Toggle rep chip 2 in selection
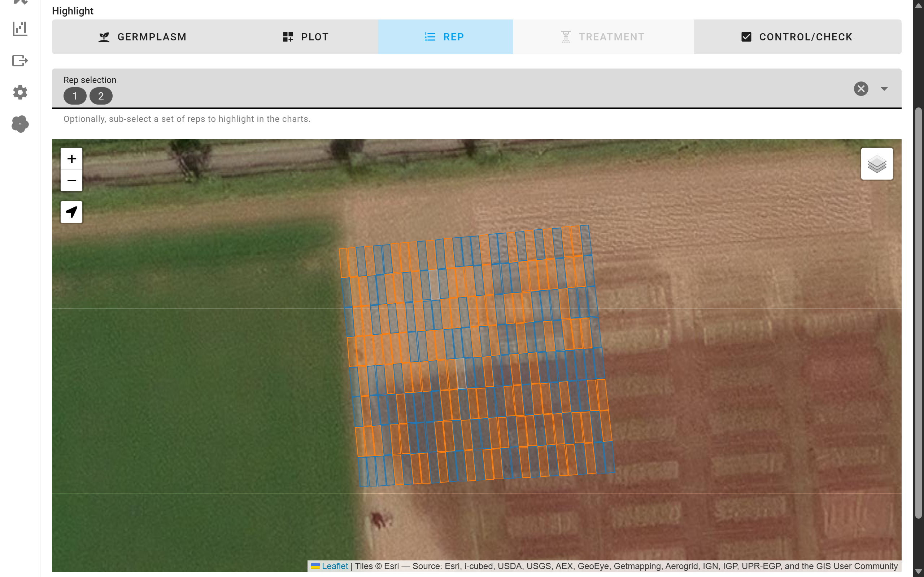Viewport: 924px width, 577px height. (101, 96)
